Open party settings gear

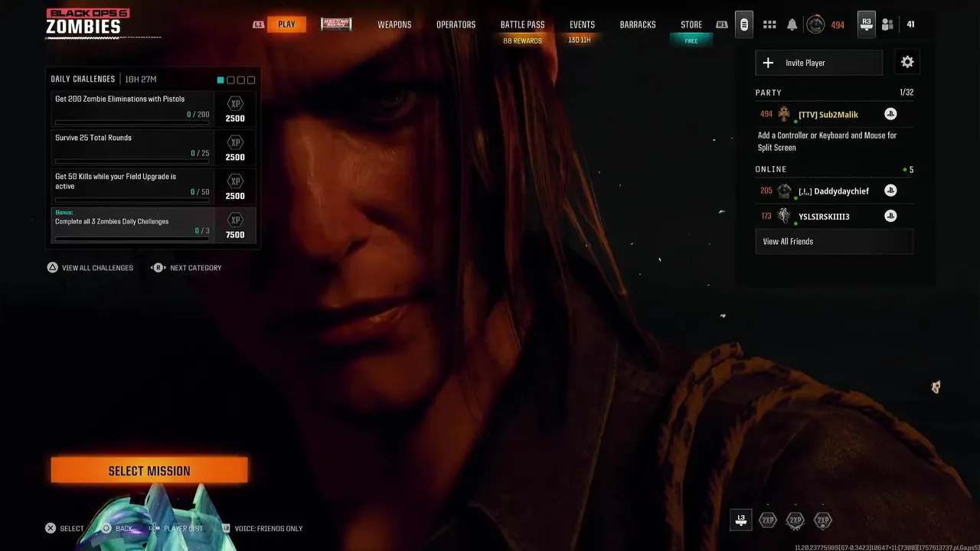[x=907, y=62]
